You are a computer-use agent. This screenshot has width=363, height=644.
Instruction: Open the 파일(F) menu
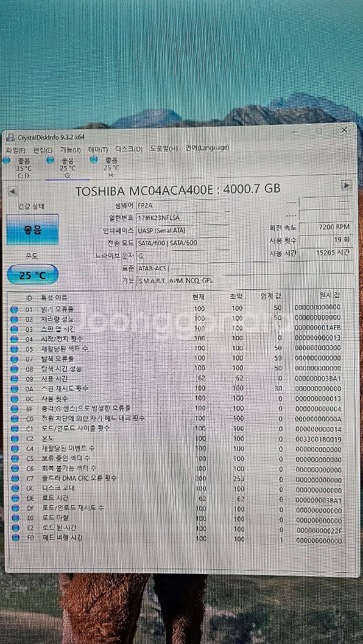[x=16, y=150]
